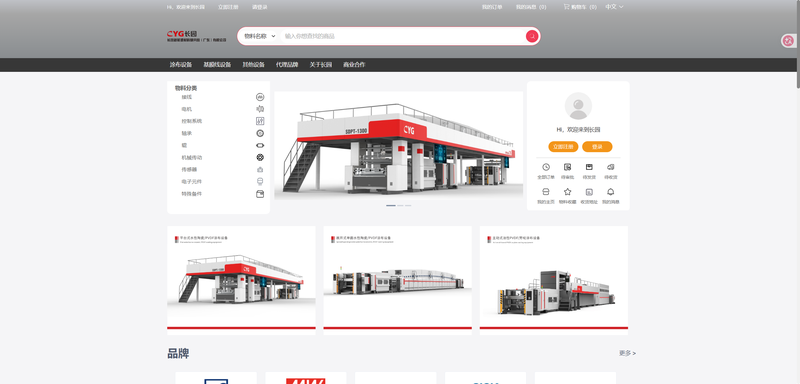Image resolution: width=800 pixels, height=384 pixels.
Task: Click the orange 登录 button
Action: coord(597,147)
